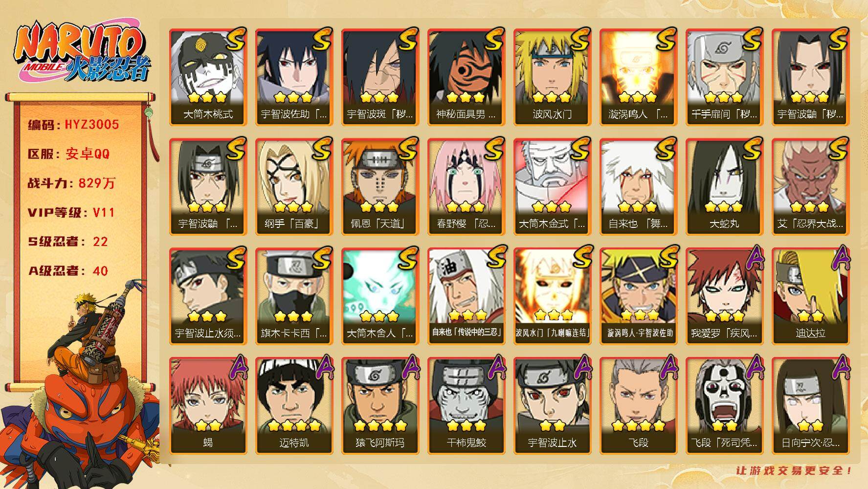This screenshot has width=868, height=489.
Task: Open the 迈特凯 character card
Action: 294,406
